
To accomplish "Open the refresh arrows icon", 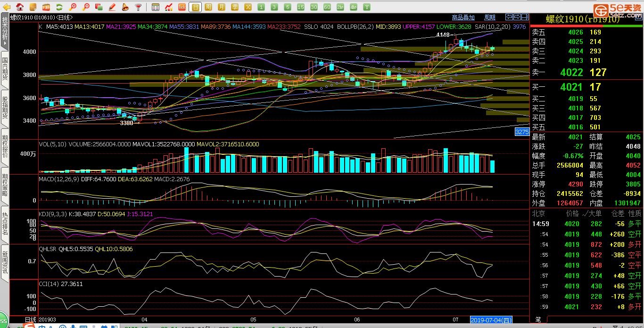I will 59,7.
